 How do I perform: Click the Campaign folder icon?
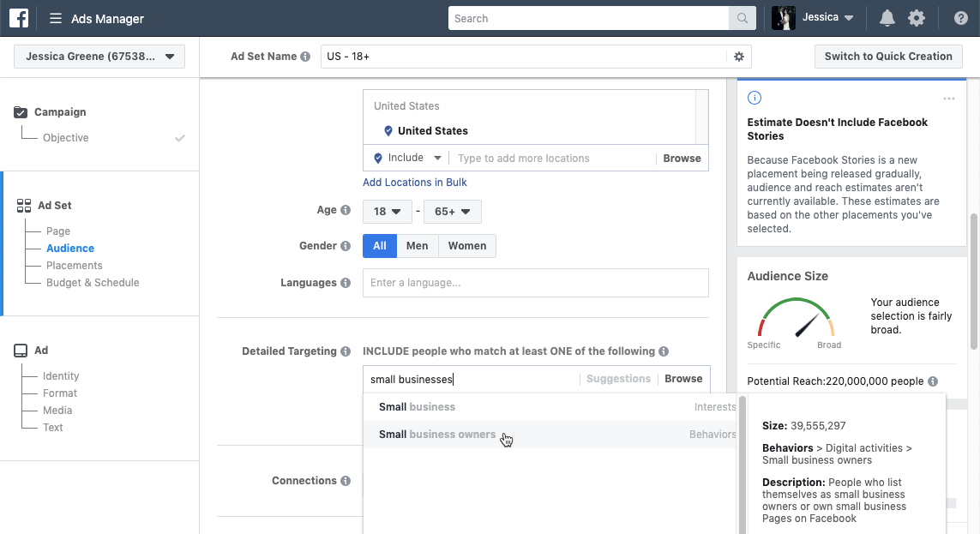pos(21,111)
